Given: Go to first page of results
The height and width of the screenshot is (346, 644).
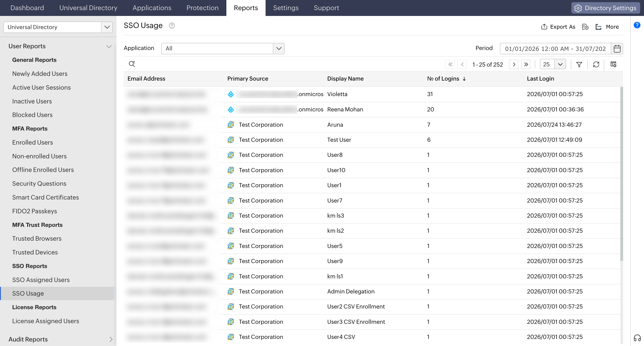Looking at the screenshot, I should point(450,64).
